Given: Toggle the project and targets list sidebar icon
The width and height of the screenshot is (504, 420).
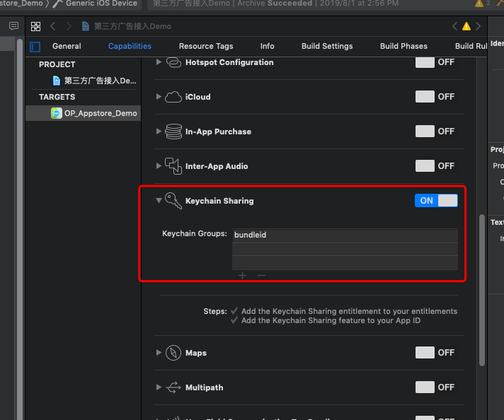Looking at the screenshot, I should [x=35, y=47].
